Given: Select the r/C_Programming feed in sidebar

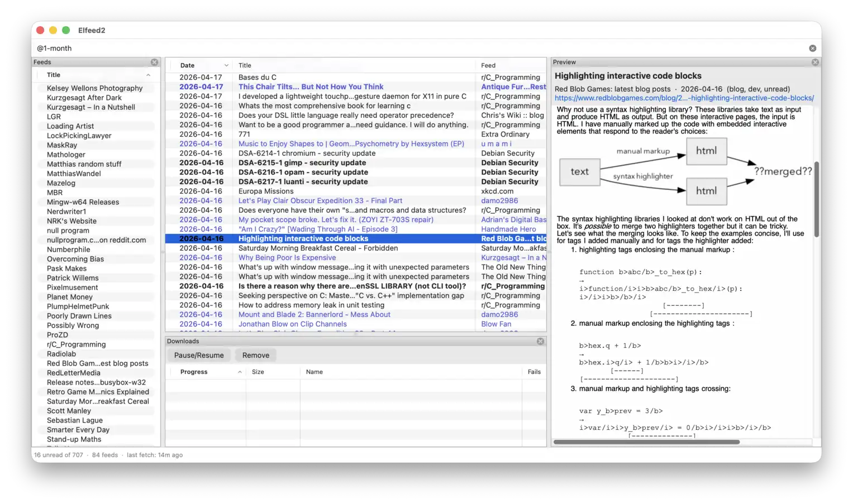Looking at the screenshot, I should [x=76, y=344].
